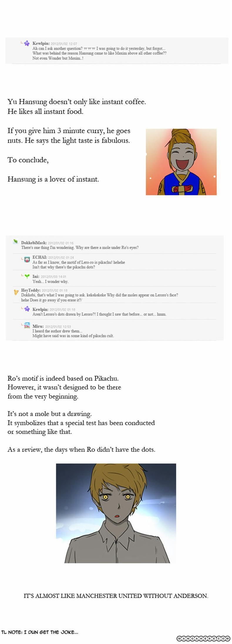
Task: Open the ECHAI username
Action: point(39,257)
